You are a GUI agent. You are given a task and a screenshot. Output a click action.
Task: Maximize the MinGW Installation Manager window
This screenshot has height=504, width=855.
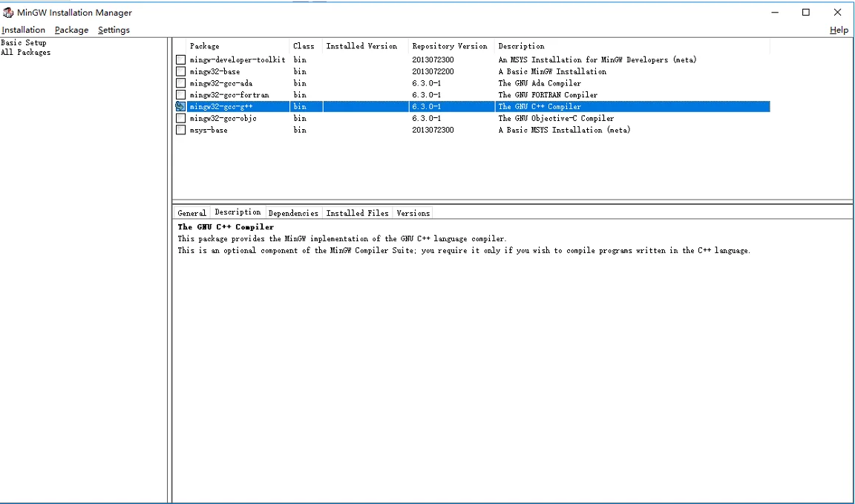(806, 13)
